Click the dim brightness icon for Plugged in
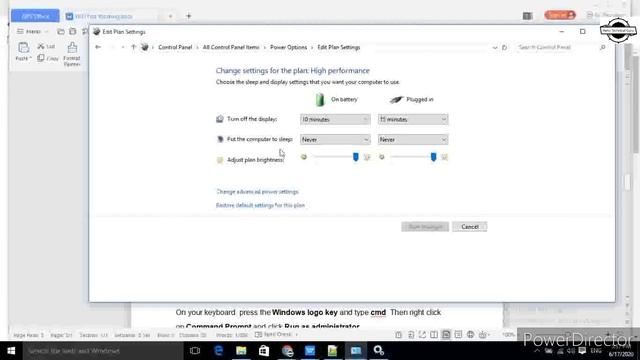The image size is (640, 360). pyautogui.click(x=382, y=157)
